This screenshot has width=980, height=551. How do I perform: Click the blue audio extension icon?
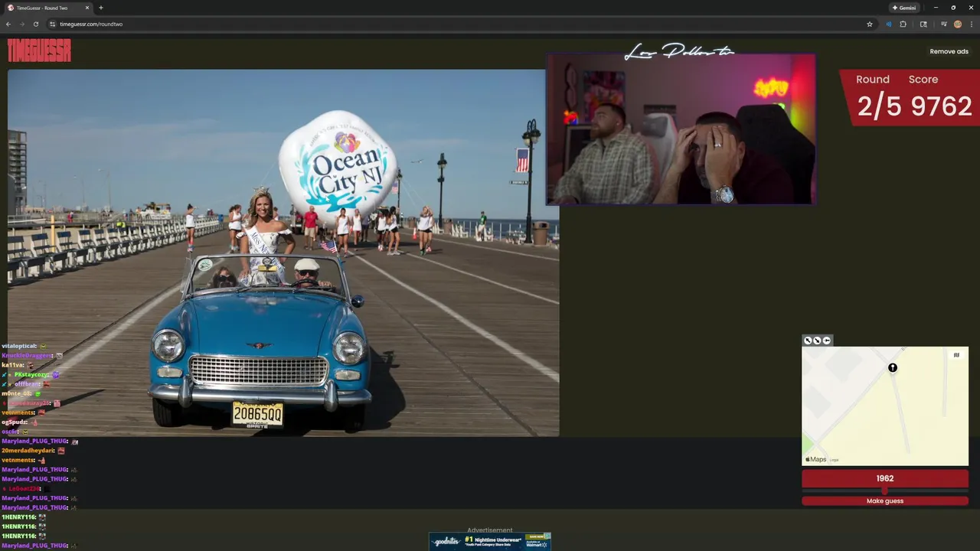[888, 24]
